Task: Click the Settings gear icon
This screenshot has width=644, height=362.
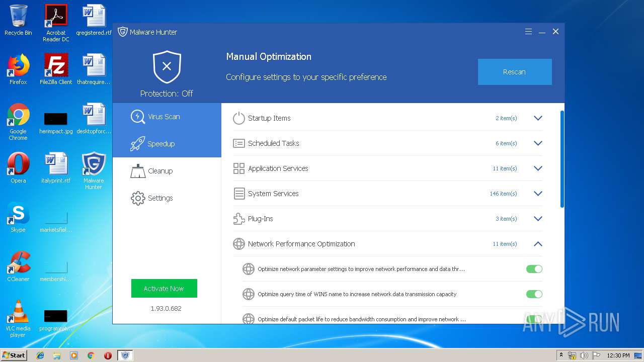Action: click(x=138, y=198)
